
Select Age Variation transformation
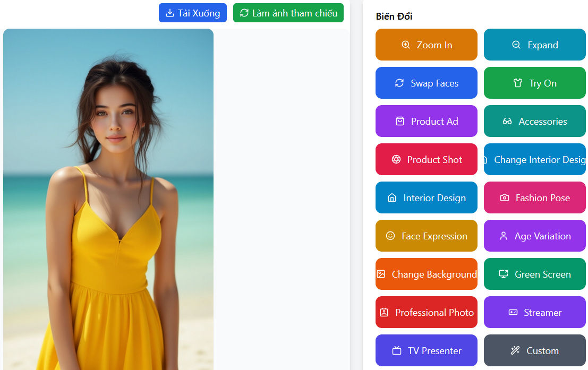coord(535,236)
